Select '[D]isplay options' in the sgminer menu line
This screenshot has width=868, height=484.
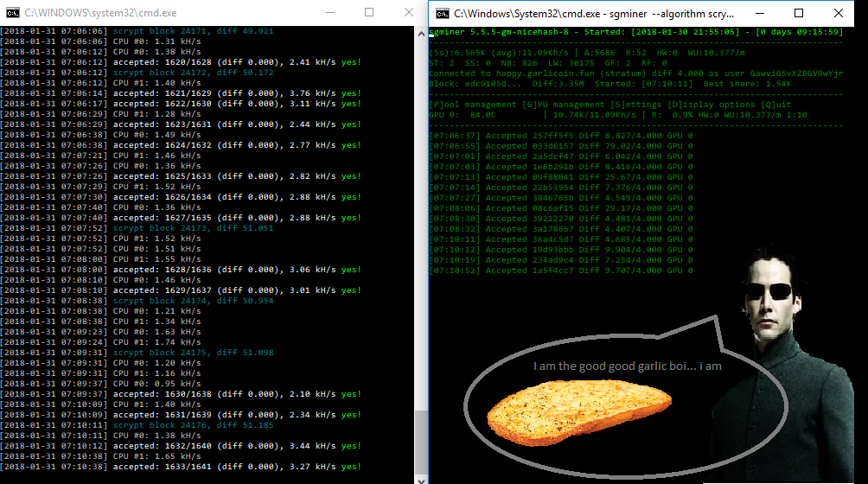pos(712,105)
